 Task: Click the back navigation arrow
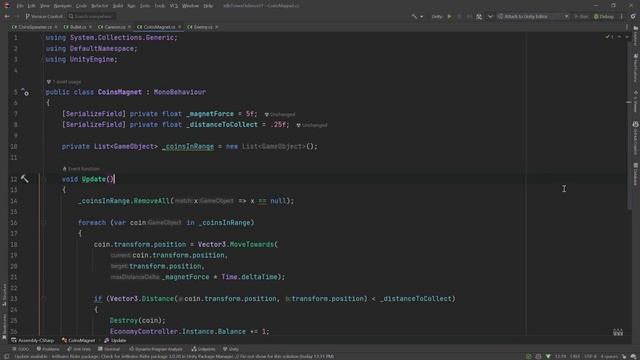coord(7,16)
